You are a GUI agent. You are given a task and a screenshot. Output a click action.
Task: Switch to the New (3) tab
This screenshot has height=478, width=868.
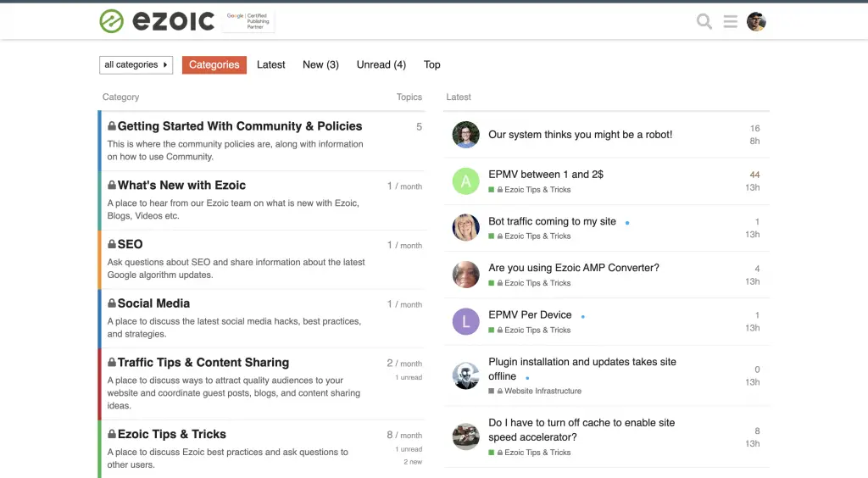coord(320,64)
